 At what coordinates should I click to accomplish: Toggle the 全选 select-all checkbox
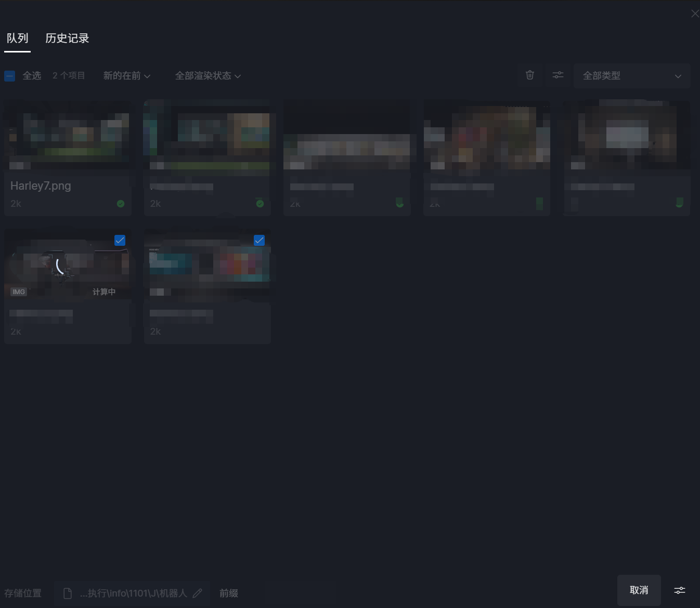10,76
